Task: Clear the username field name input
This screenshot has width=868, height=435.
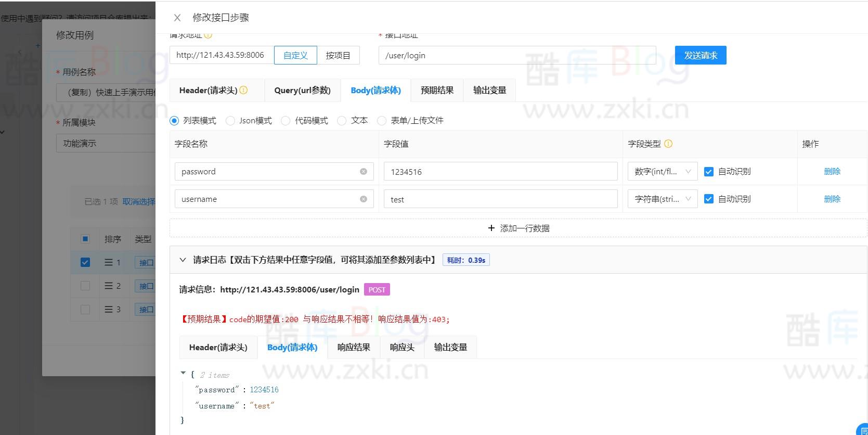Action: (364, 199)
